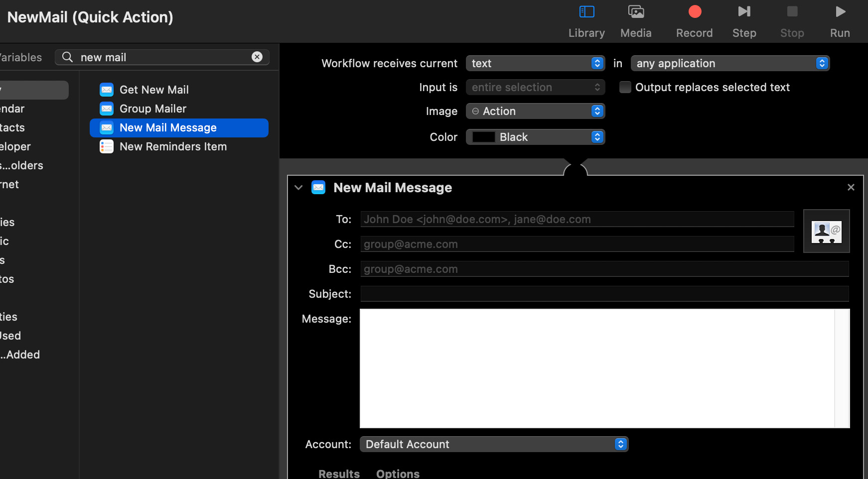Open the address book contacts button
This screenshot has height=479, width=868.
pyautogui.click(x=827, y=231)
